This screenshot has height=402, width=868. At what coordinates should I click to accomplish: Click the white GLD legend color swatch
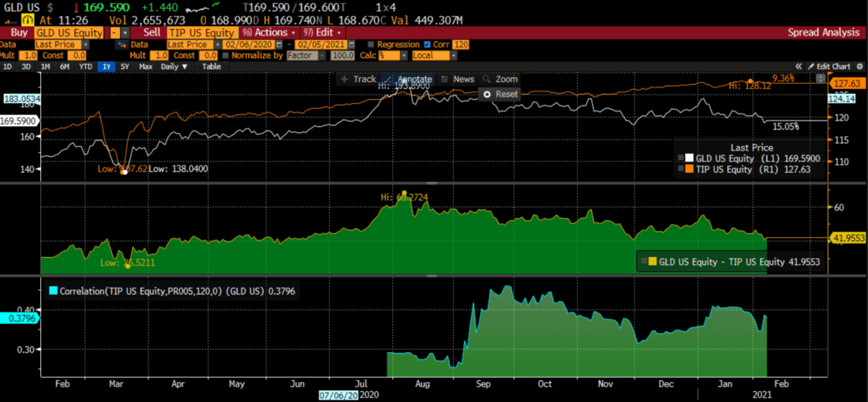(690, 159)
